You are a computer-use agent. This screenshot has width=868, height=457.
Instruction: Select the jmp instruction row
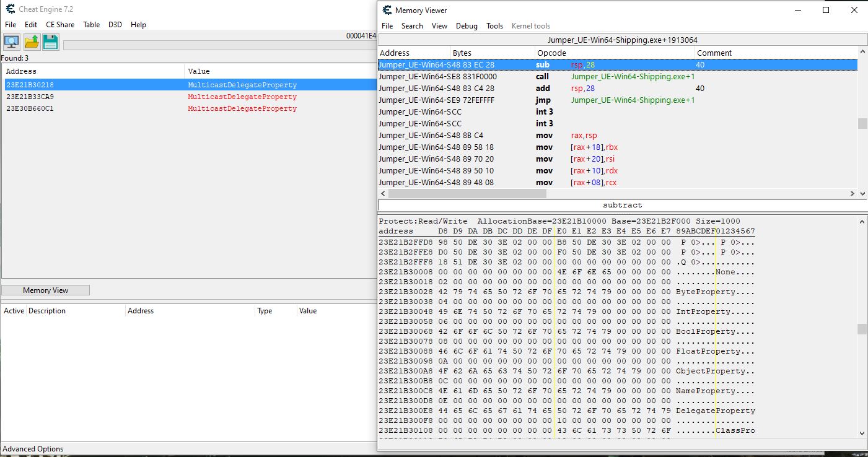coord(617,100)
